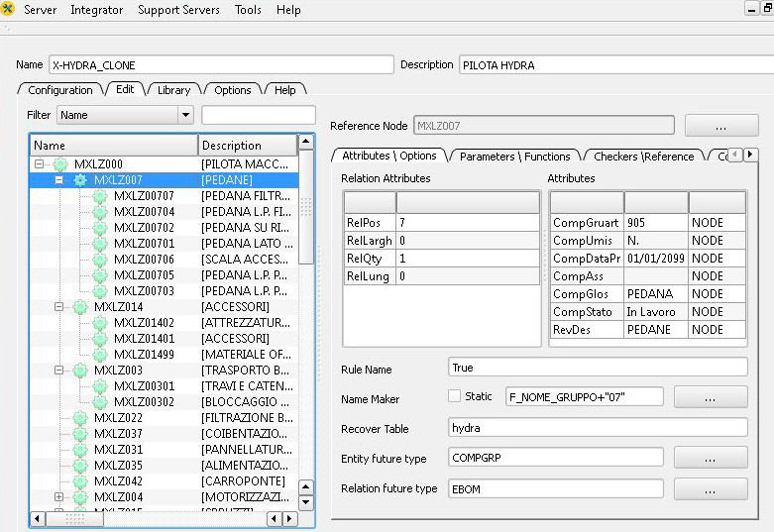Image resolution: width=774 pixels, height=532 pixels.
Task: Click the tree's horizontal scrollbar thumb
Action: pos(75,518)
